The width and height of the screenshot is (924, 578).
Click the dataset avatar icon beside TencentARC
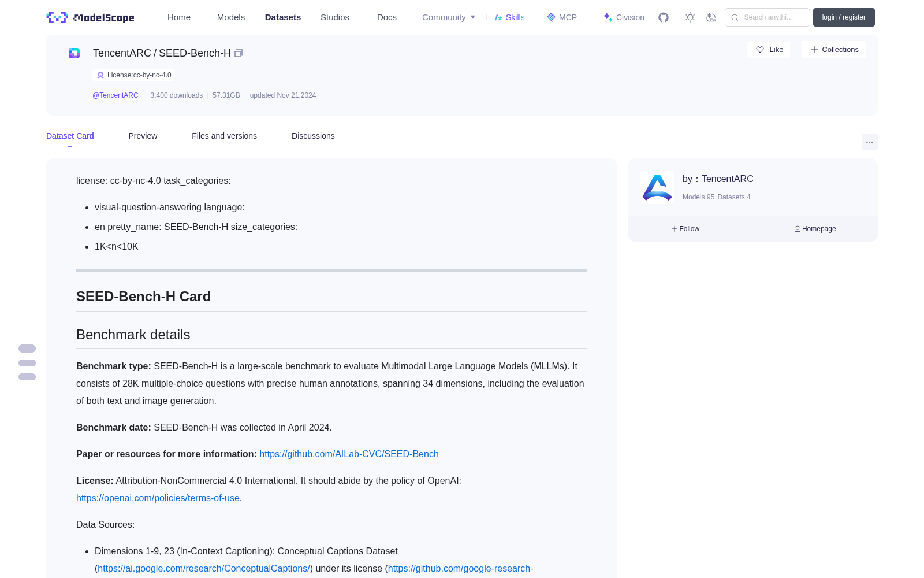[74, 53]
